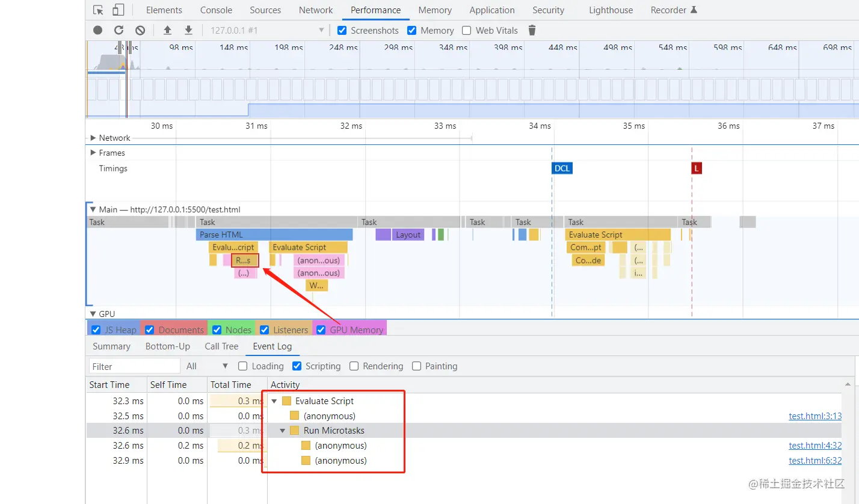Image resolution: width=859 pixels, height=504 pixels.
Task: Switch to the Call Tree tab
Action: click(x=221, y=346)
